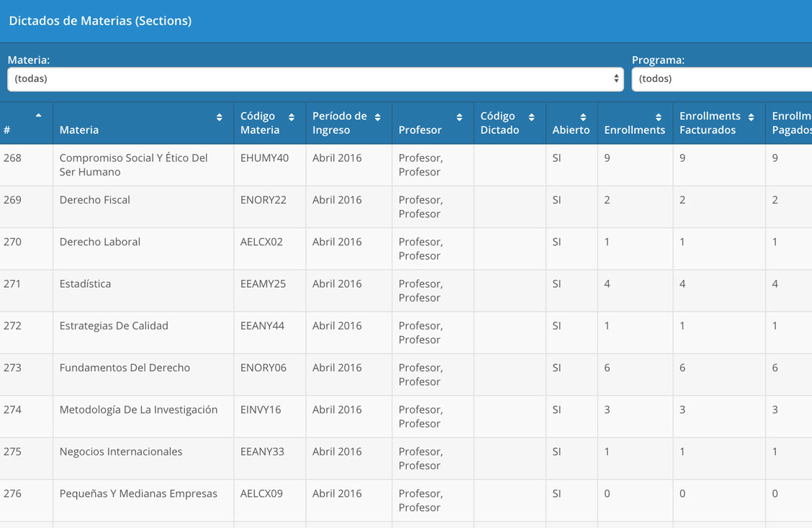Click the 'Estrategias De Calidad' cell
Viewport: 812px width, 528px height.
tap(114, 326)
